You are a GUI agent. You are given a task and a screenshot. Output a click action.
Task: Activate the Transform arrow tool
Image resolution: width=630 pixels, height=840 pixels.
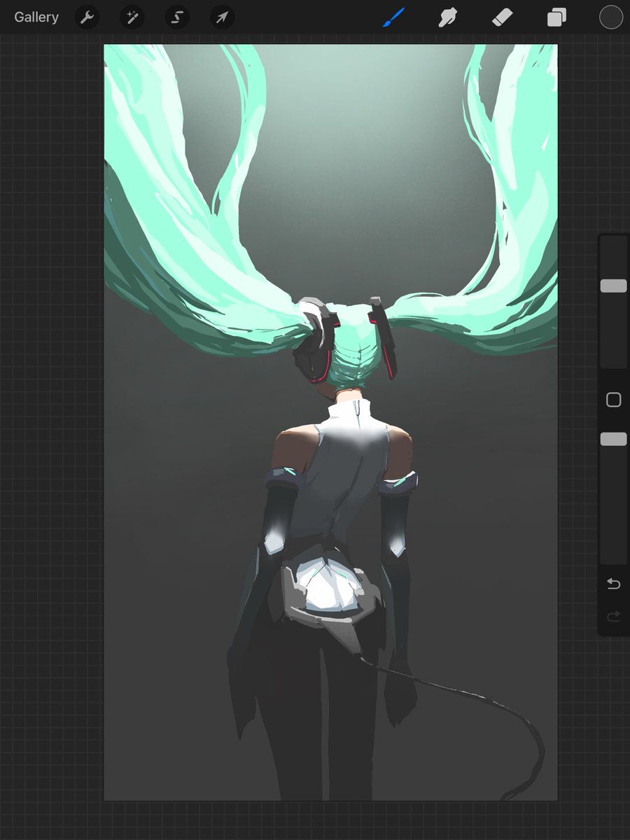[x=222, y=17]
